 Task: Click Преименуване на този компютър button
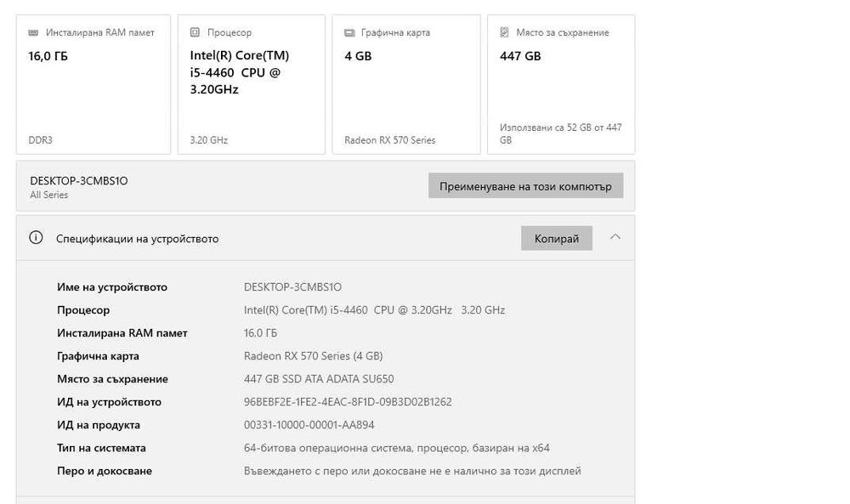pos(525,186)
